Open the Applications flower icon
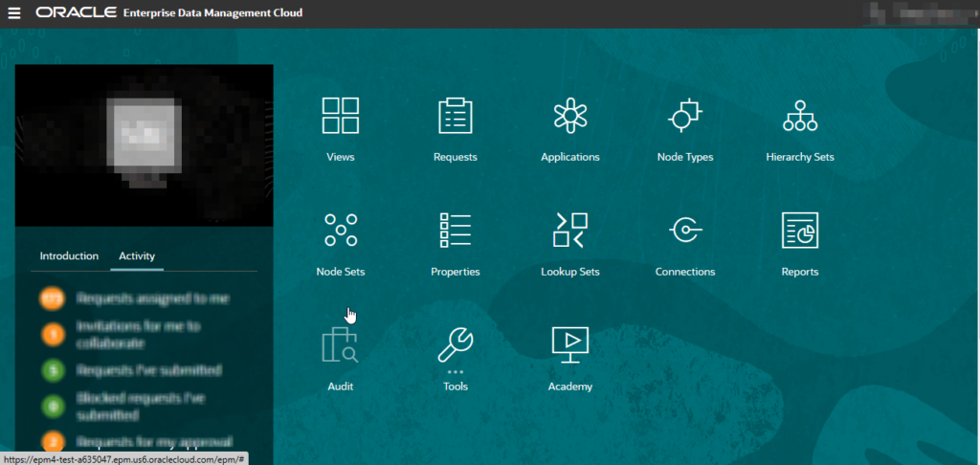 (x=570, y=115)
